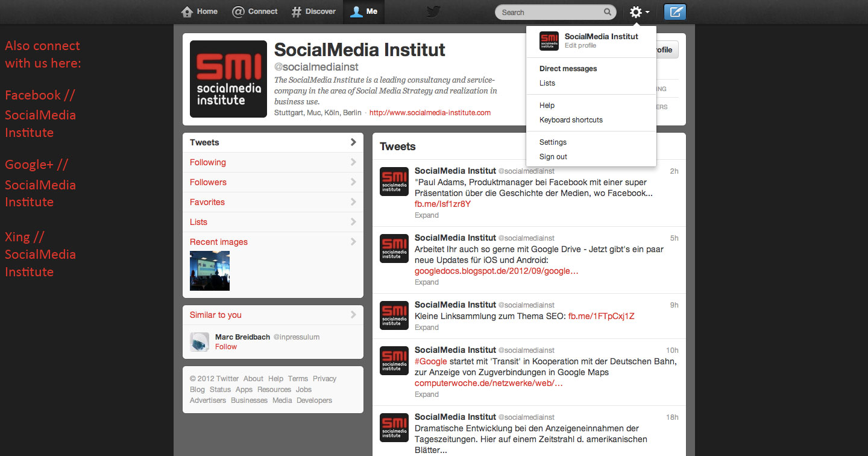Click the SMI profile avatar image
The height and width of the screenshot is (456, 868).
click(x=228, y=79)
